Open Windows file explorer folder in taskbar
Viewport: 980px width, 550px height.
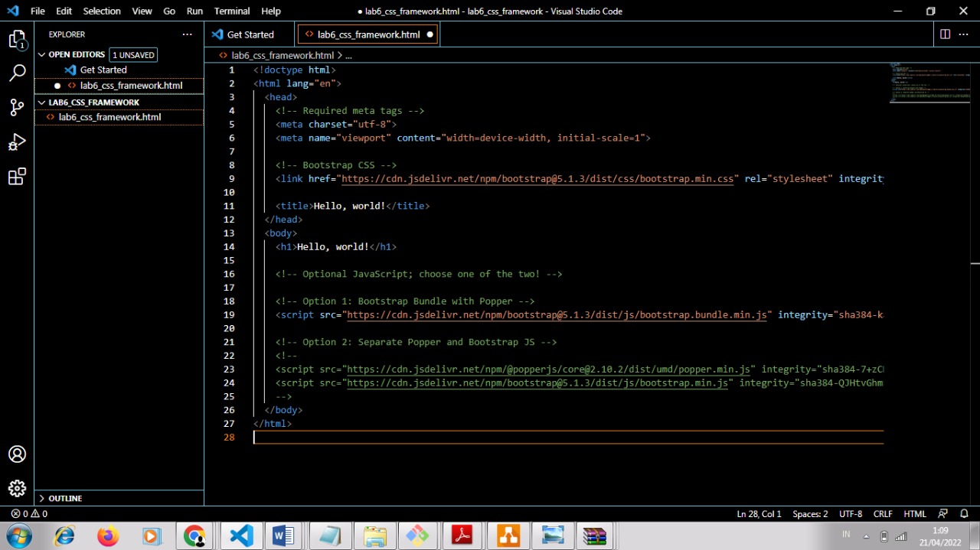374,536
